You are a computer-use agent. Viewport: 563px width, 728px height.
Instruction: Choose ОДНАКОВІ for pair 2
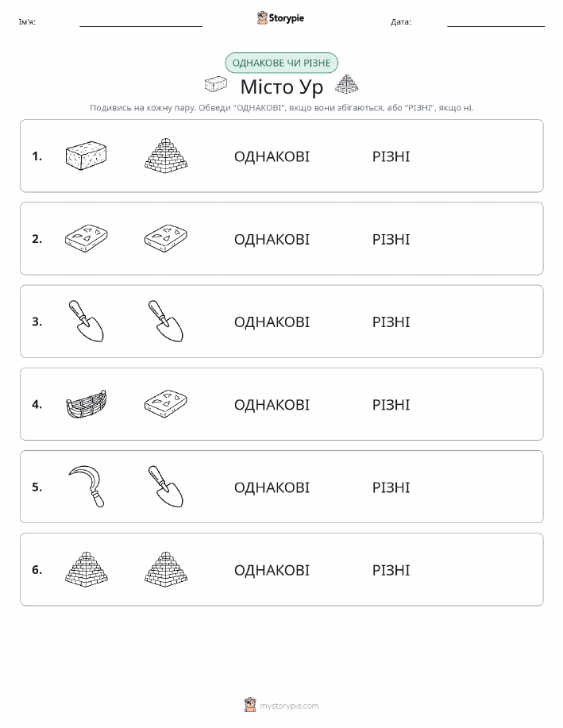tap(272, 239)
